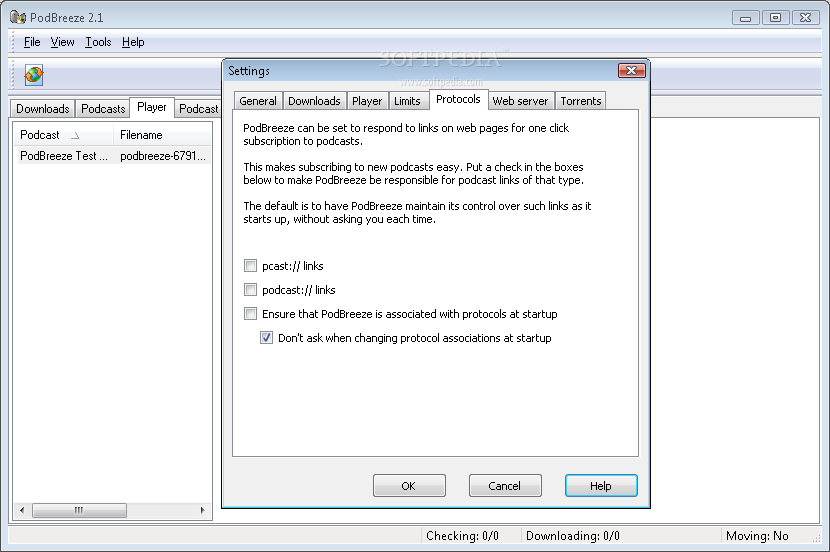The image size is (830, 552).
Task: Close the PodBreeze main window
Action: tap(806, 17)
